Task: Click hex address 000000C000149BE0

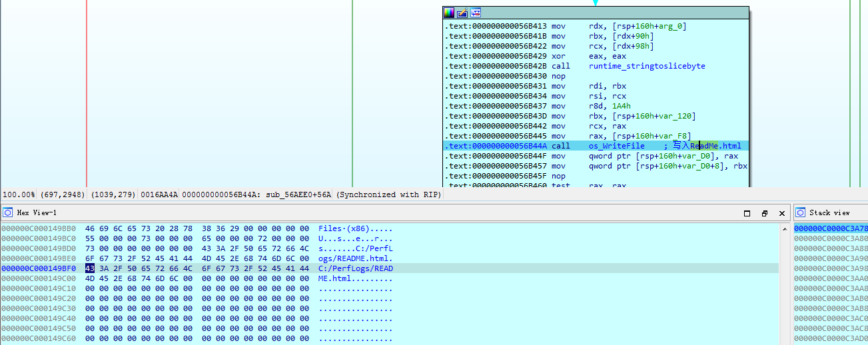Action: [39, 258]
